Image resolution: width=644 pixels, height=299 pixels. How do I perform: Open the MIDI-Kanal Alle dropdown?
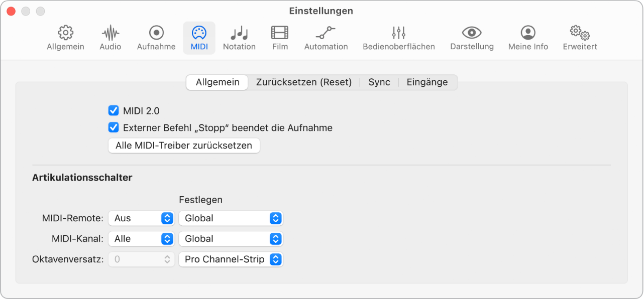point(141,239)
